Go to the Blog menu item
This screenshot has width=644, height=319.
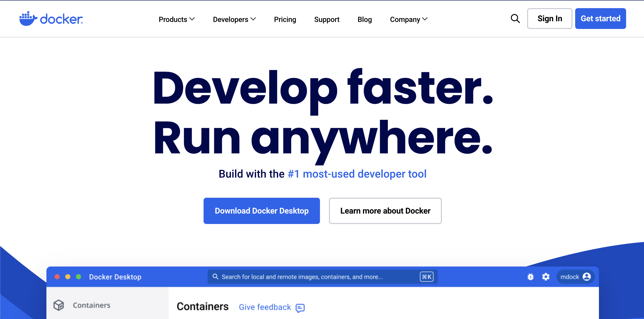(365, 19)
